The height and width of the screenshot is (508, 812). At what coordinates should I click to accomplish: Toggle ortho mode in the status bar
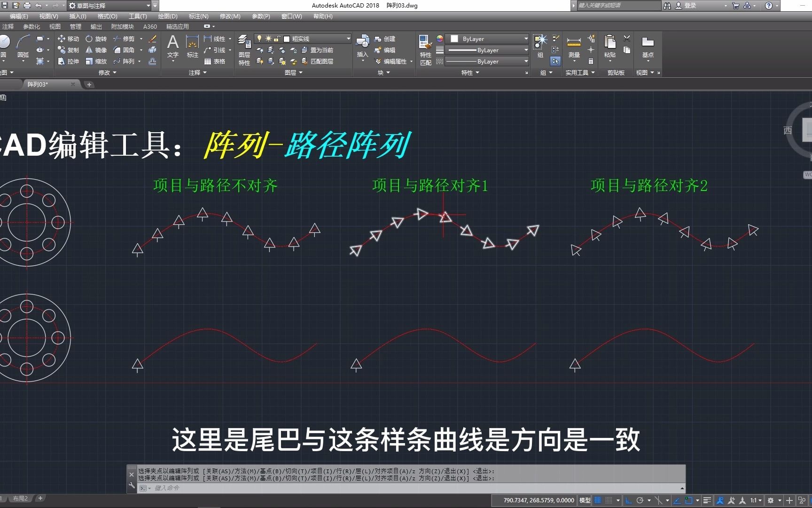628,500
